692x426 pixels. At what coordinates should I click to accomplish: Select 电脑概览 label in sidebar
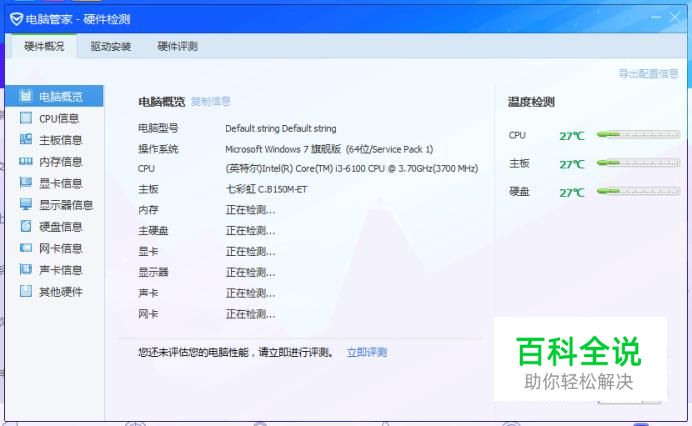tap(61, 97)
